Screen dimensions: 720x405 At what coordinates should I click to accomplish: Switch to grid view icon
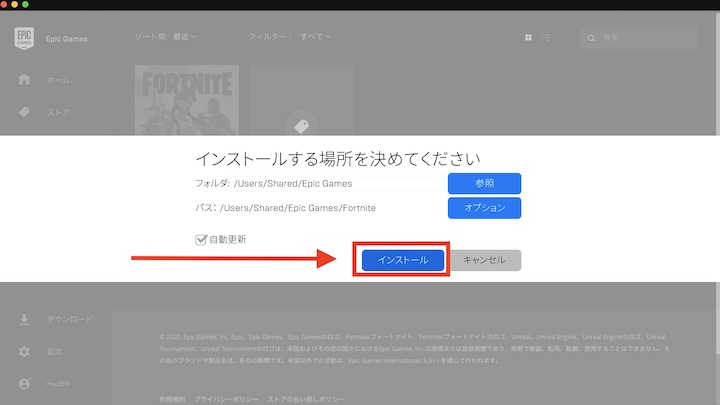click(528, 38)
